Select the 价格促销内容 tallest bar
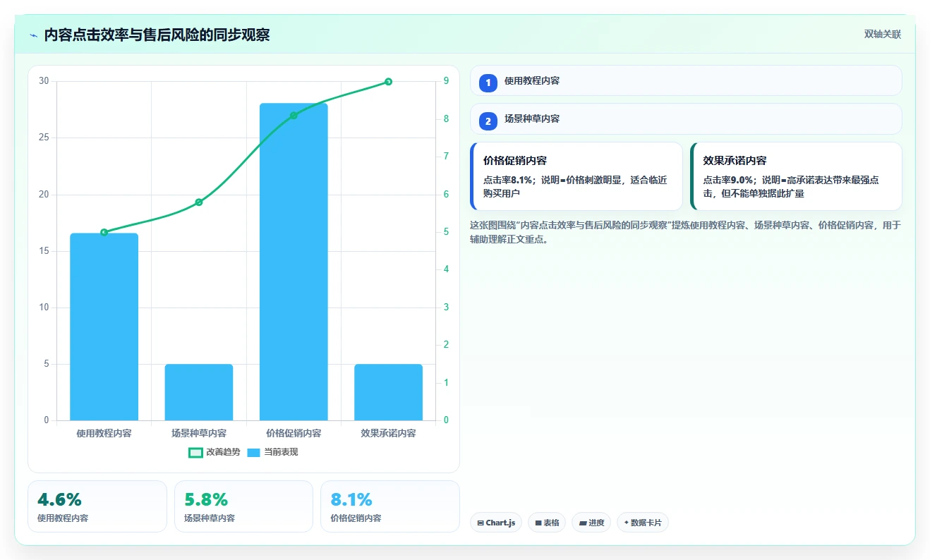Image resolution: width=930 pixels, height=560 pixels. [x=294, y=262]
